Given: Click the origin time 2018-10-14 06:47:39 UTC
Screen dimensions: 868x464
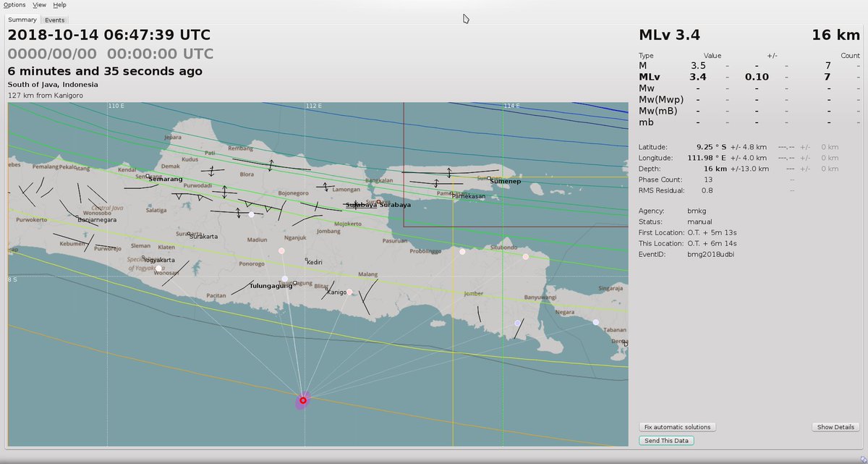Looking at the screenshot, I should click(109, 35).
